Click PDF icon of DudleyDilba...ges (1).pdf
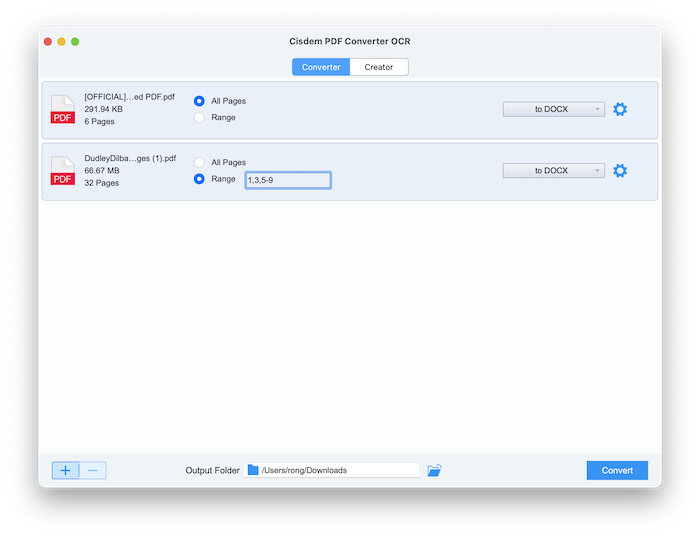The height and width of the screenshot is (538, 700). click(x=62, y=171)
